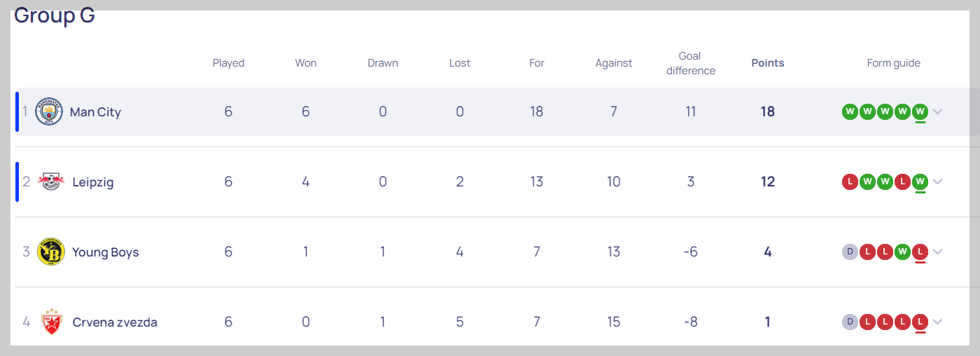Select Leipzig's latest underlined W form badge
The height and width of the screenshot is (356, 980).
click(x=920, y=182)
